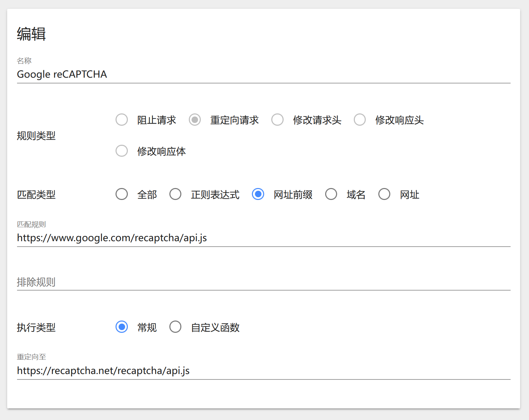This screenshot has width=529, height=420.
Task: Select the 重定向请求 radio button
Action: 195,120
